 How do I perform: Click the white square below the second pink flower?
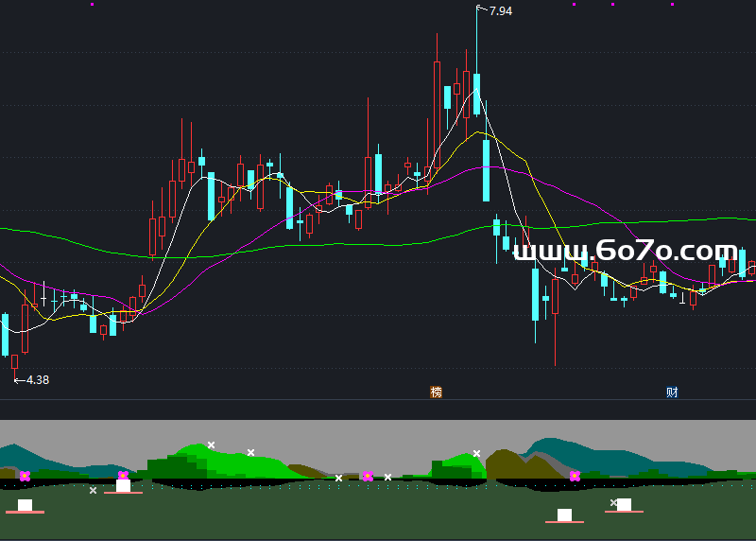click(x=123, y=485)
